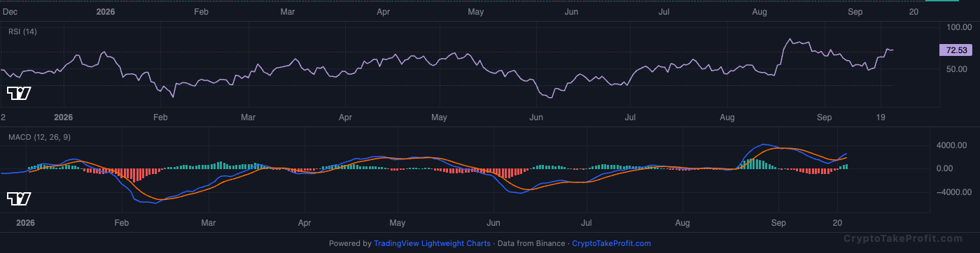
Task: Click the Data from Binance footer text
Action: coord(533,243)
